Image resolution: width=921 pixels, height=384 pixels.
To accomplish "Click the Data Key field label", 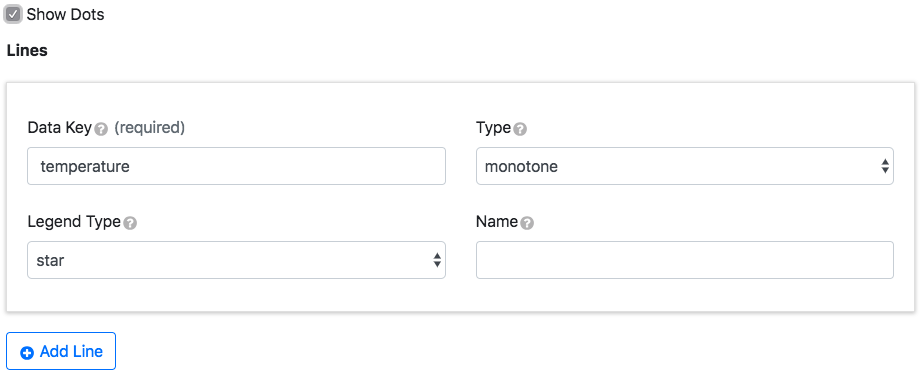I will tap(60, 128).
